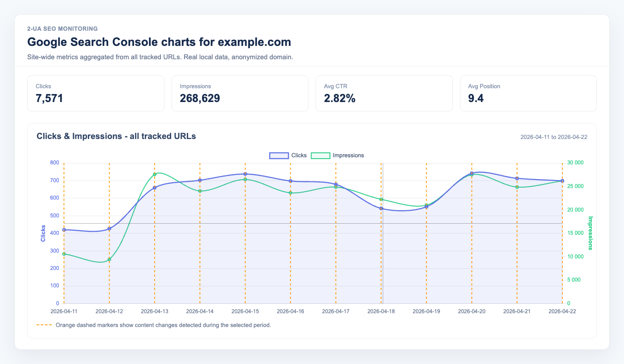
Task: Select the Impressions data point on 2026-04-14
Action: [x=200, y=191]
